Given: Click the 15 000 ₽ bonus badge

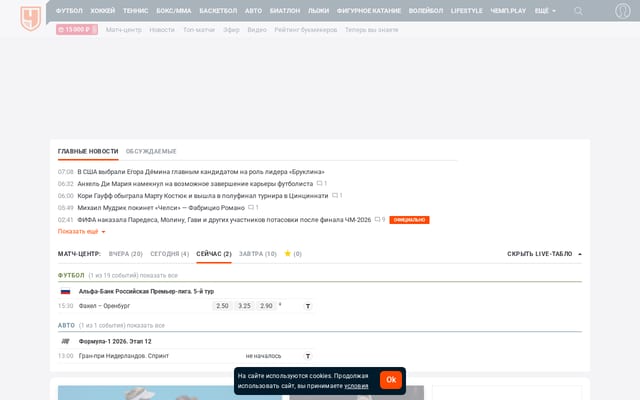Looking at the screenshot, I should pyautogui.click(x=77, y=29).
